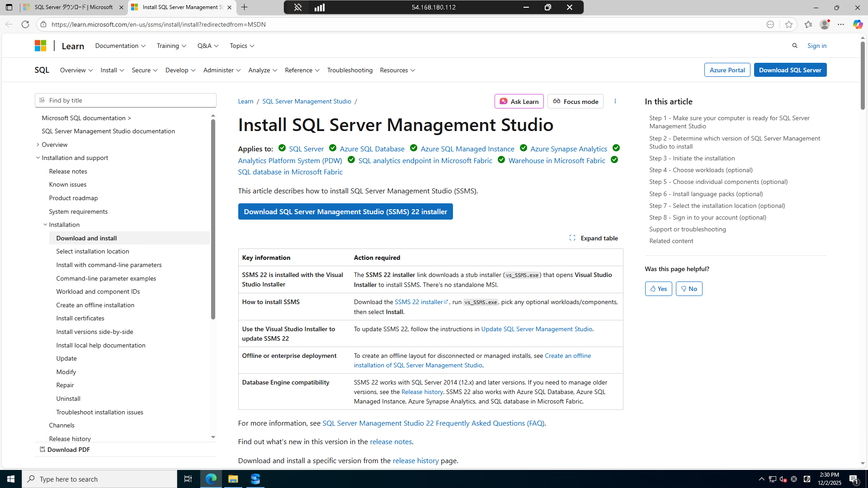The width and height of the screenshot is (868, 488).
Task: Open the Troubleshooting menu item
Action: [349, 70]
